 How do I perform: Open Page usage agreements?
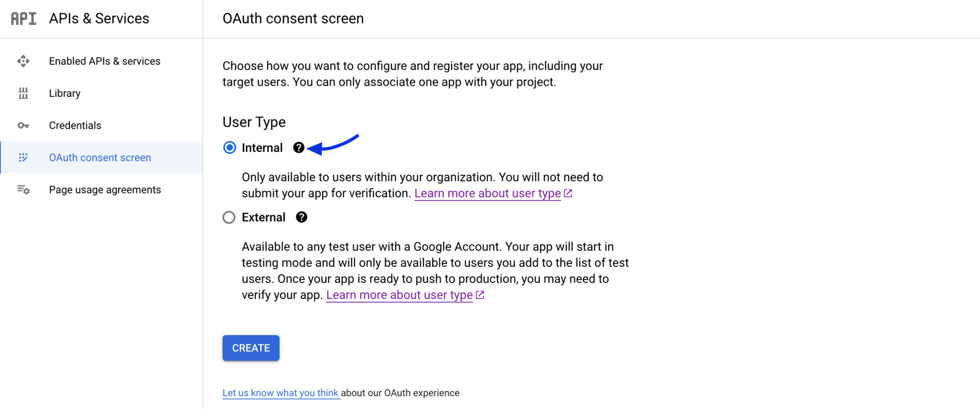coord(101,190)
